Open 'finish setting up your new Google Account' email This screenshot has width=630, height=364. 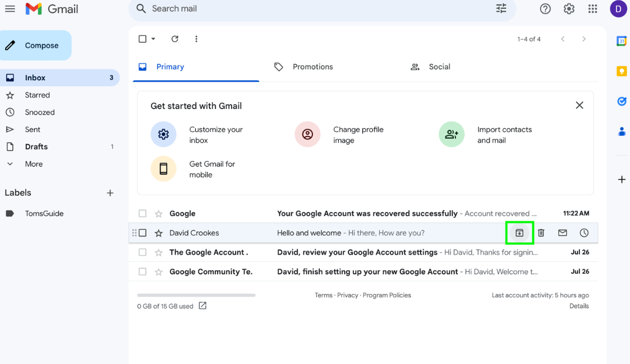coord(363,271)
